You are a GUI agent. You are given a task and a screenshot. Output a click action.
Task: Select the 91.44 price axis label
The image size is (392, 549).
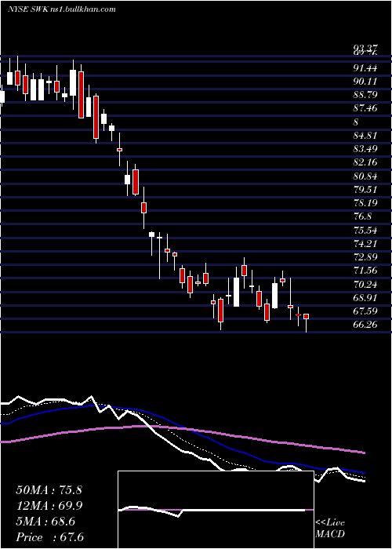365,68
